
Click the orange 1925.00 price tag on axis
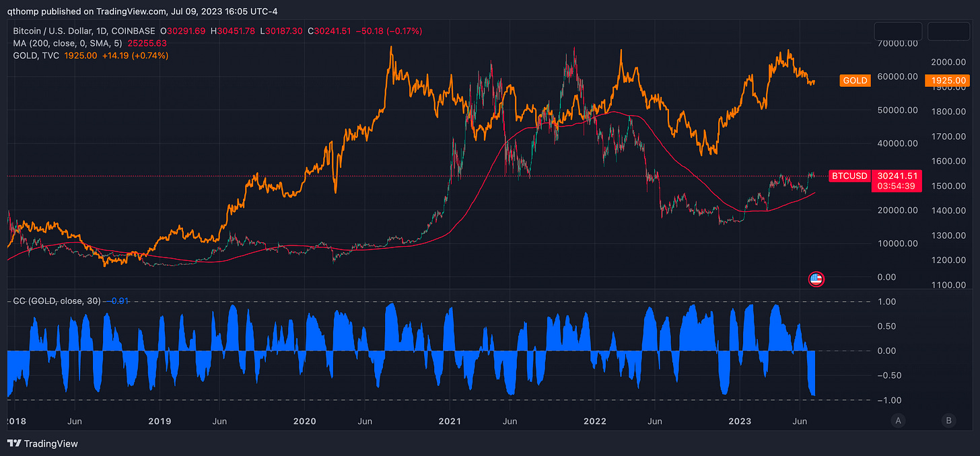[x=947, y=81]
